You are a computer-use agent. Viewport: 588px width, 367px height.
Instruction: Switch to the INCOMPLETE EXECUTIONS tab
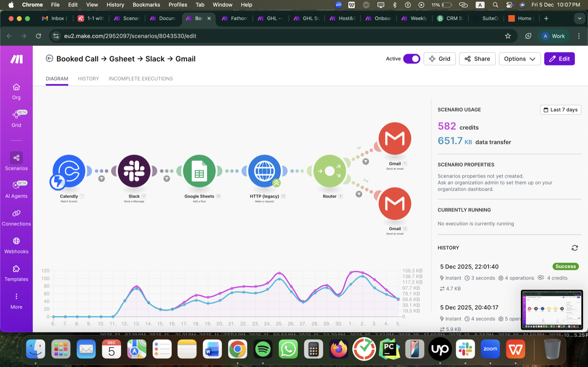tap(141, 79)
